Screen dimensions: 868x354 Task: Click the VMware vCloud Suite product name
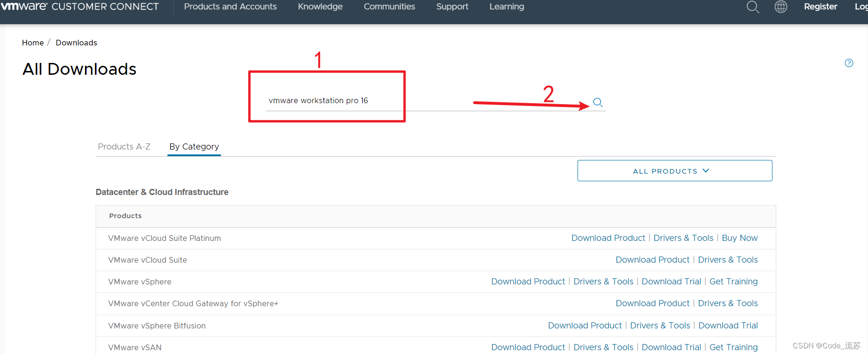point(148,260)
